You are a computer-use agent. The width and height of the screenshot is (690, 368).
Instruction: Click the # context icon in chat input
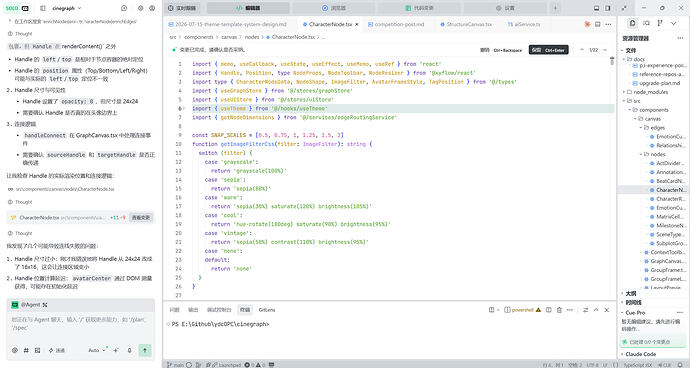point(26,350)
